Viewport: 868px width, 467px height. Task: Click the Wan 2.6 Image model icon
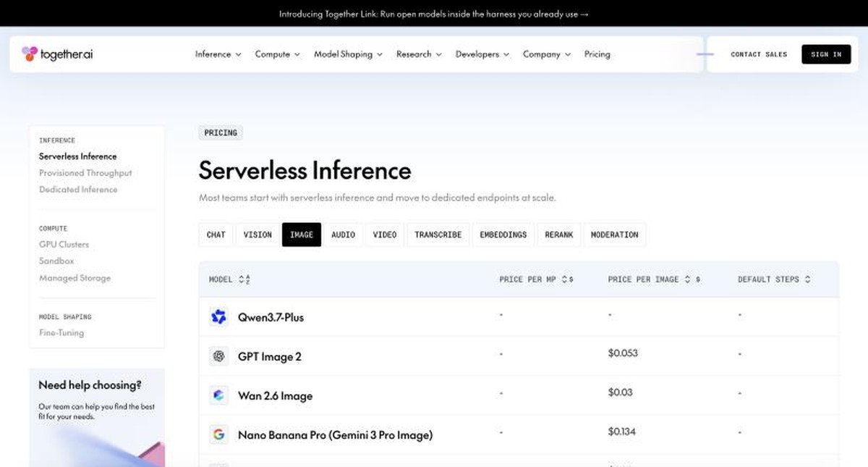[218, 395]
